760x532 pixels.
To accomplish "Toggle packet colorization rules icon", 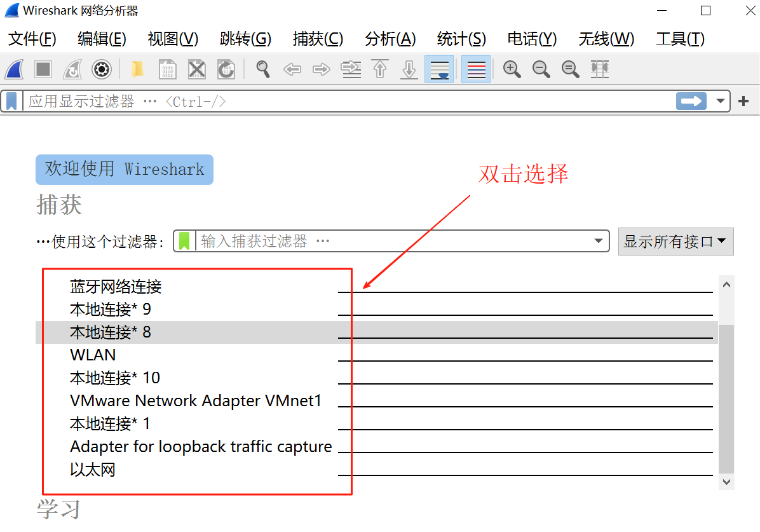I will click(476, 69).
